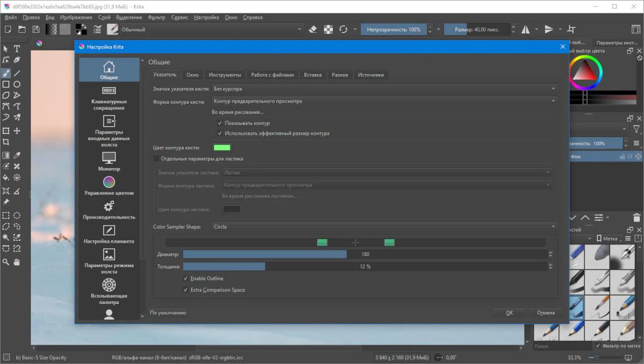Image resolution: width=644 pixels, height=364 pixels.
Task: Open the Color Management section in sidebar
Action: [109, 186]
